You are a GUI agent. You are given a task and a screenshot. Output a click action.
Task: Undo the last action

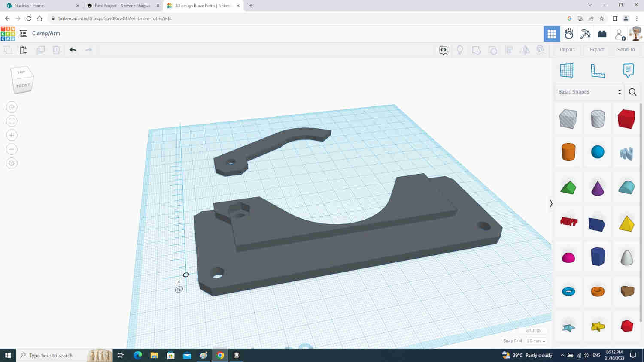pyautogui.click(x=73, y=50)
